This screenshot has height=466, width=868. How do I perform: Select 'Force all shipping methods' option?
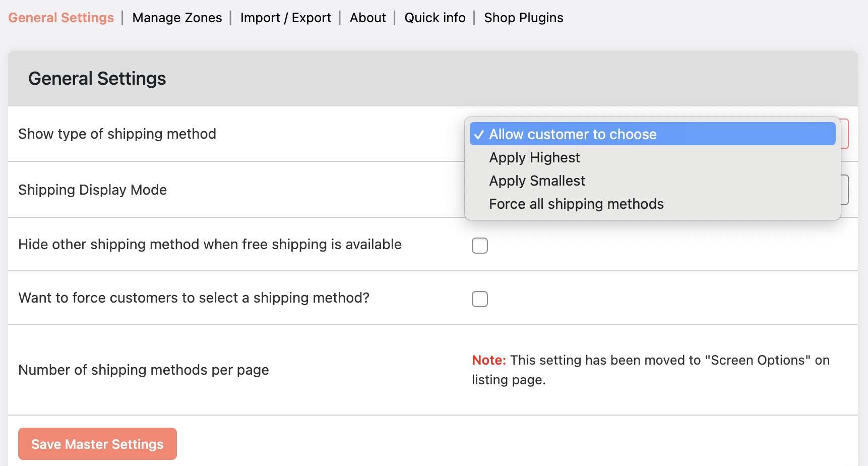coord(576,204)
